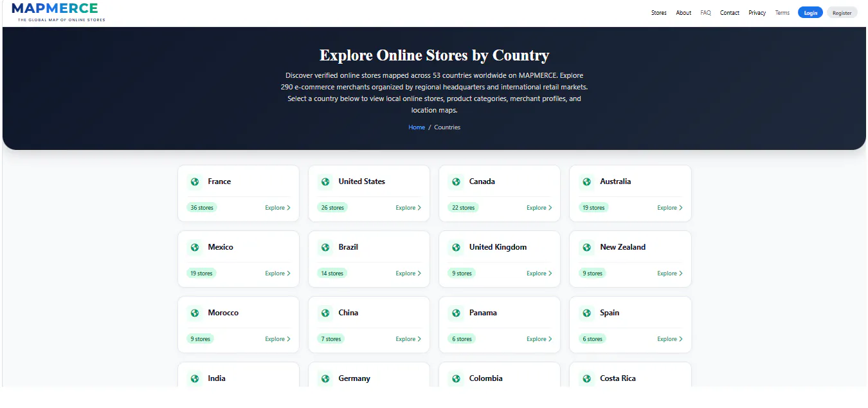Image resolution: width=868 pixels, height=408 pixels.
Task: Select the Canada country name
Action: [x=482, y=181]
